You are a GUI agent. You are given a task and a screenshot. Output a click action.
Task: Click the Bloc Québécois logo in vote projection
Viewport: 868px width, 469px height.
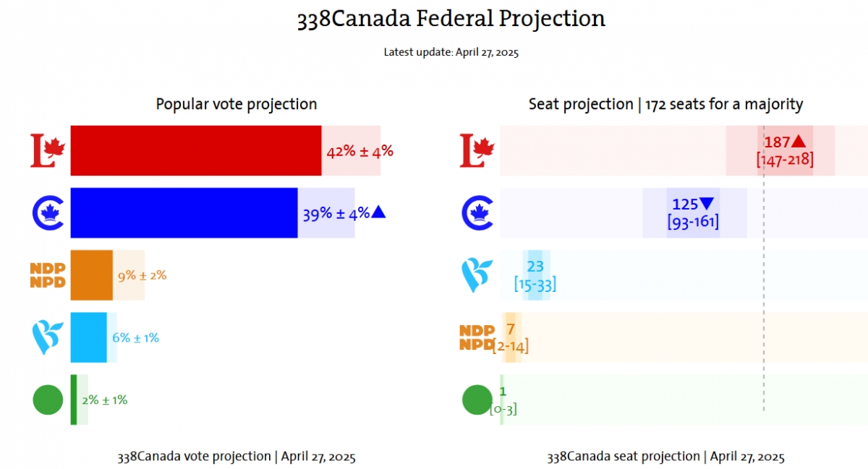click(x=48, y=337)
